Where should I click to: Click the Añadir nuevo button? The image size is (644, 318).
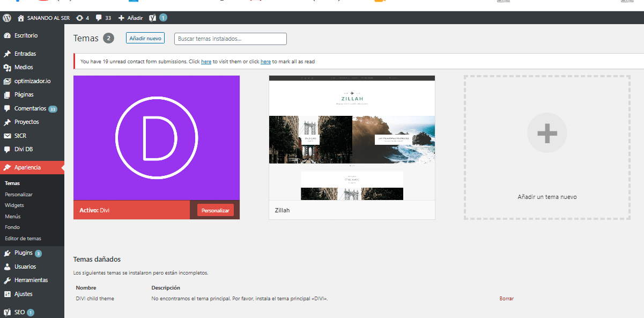(x=145, y=38)
